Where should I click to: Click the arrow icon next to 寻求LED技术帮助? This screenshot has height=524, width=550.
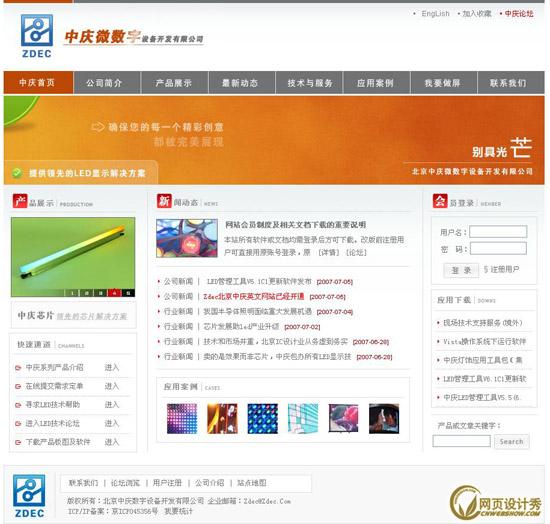[18, 405]
